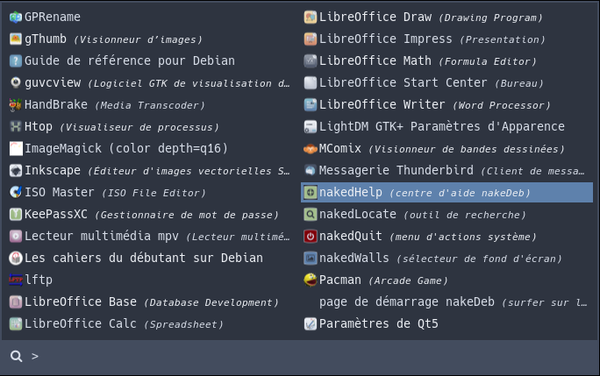600x376 pixels.
Task: Click the HandBrake pineapple icon
Action: pyautogui.click(x=16, y=105)
